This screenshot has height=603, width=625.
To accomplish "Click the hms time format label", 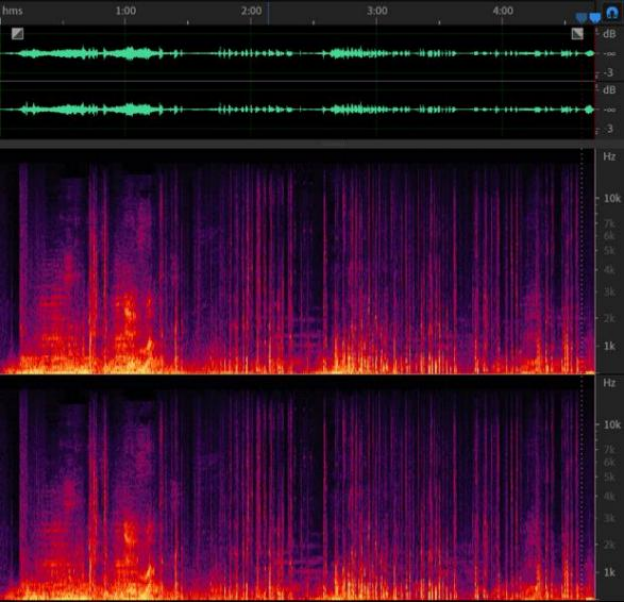I will pos(12,10).
